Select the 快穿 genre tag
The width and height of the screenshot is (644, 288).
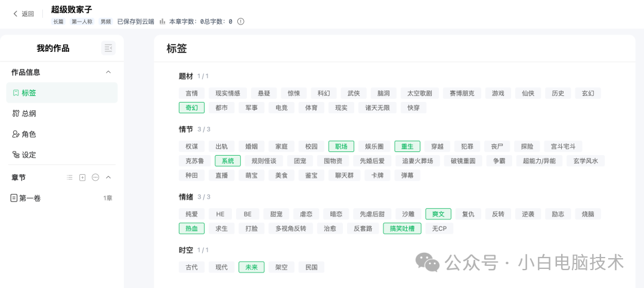point(414,108)
